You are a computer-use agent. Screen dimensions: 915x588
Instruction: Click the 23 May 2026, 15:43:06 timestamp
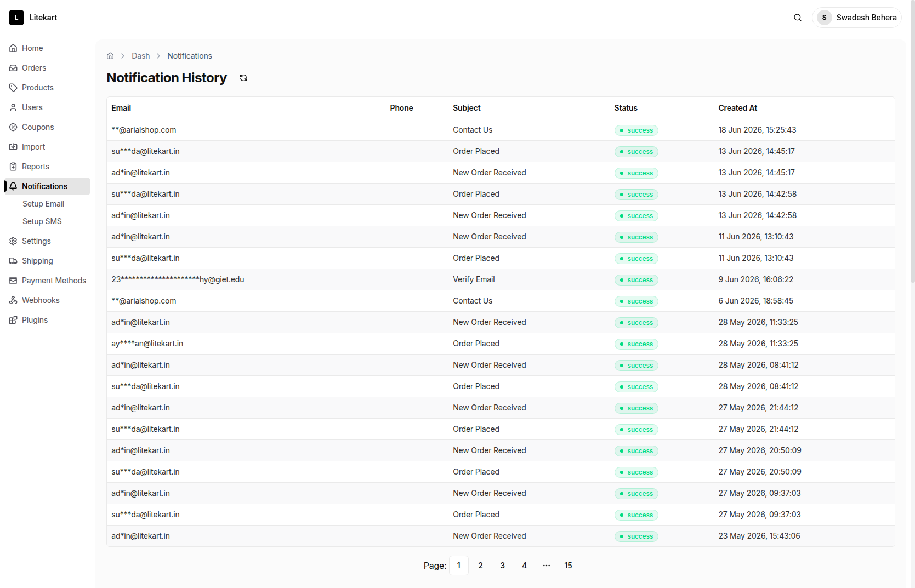pos(759,536)
